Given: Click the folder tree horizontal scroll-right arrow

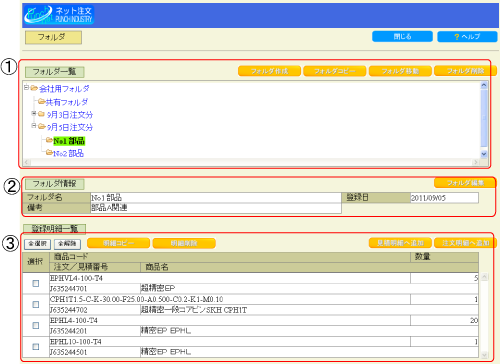Looking at the screenshot, I should 476,162.
